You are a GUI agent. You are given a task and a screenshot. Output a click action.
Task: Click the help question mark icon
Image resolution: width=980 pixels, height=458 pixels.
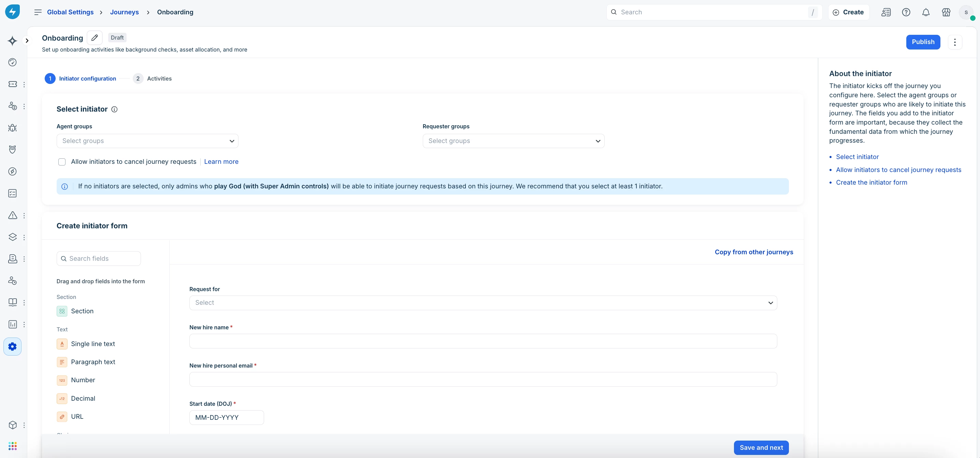coord(906,12)
